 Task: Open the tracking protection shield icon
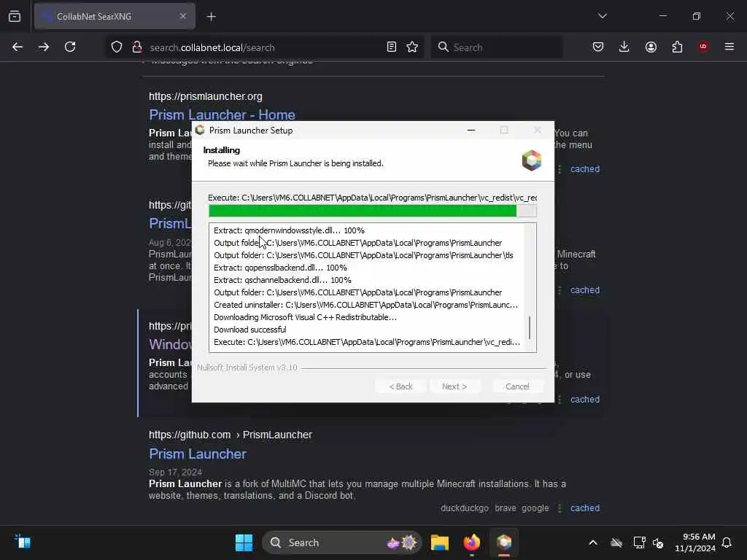[x=117, y=47]
